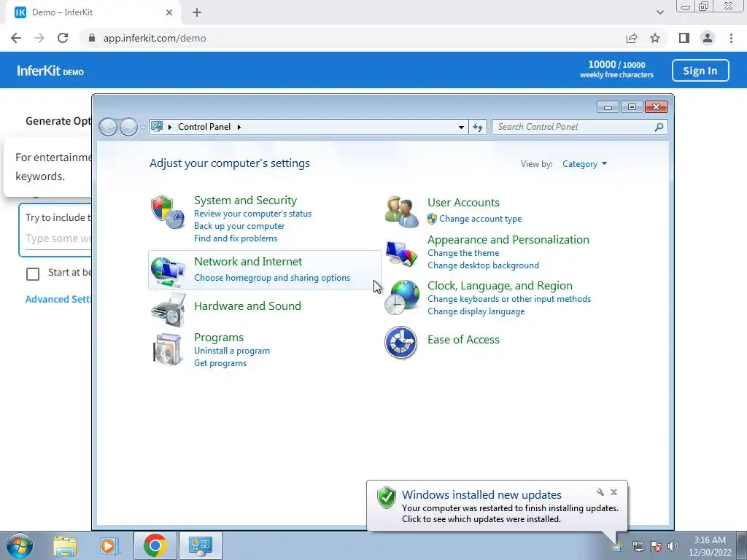This screenshot has height=560, width=747.
Task: Tick the 'Start at be...' checkbox in InferKit
Action: coord(33,274)
